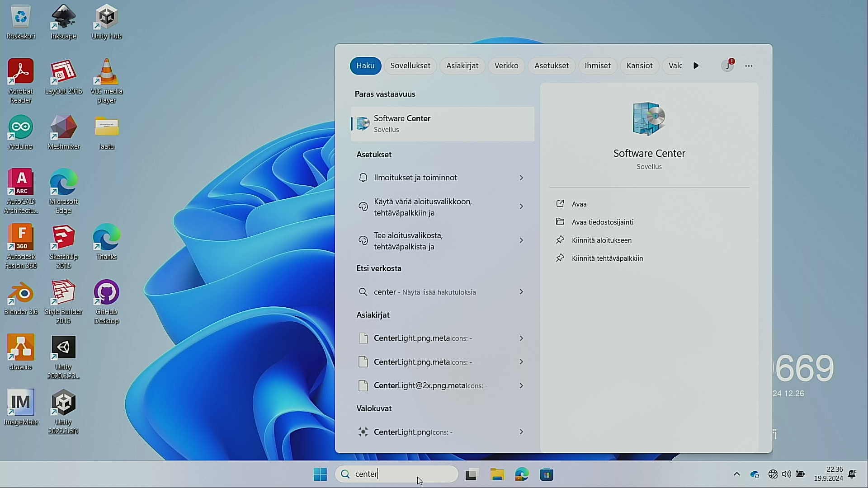Viewport: 868px width, 488px height.
Task: Open the battery status icon
Action: [800, 474]
